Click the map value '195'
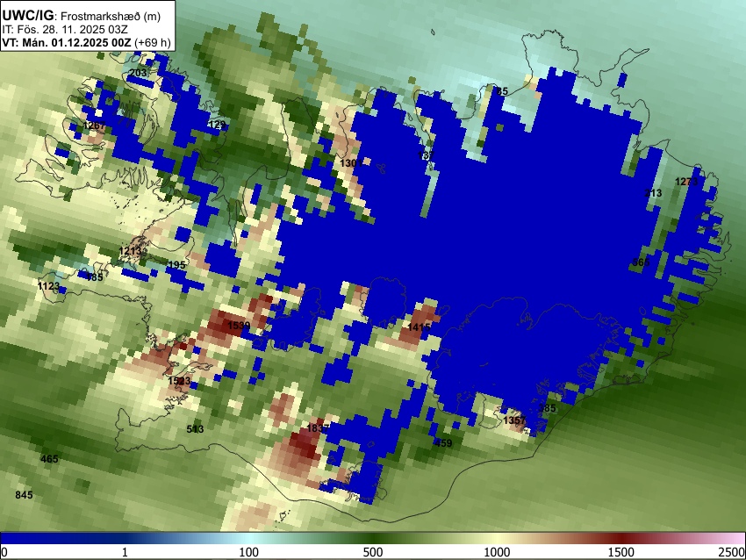This screenshot has width=746, height=560. (177, 265)
